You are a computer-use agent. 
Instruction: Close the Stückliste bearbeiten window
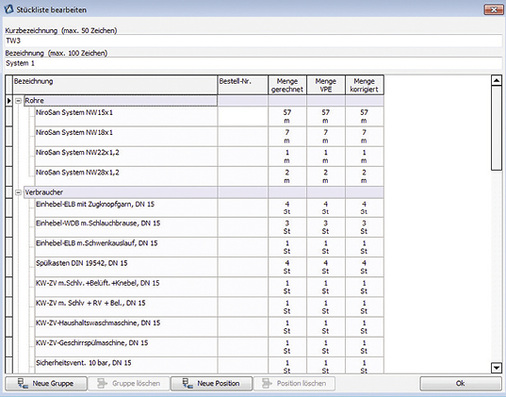point(494,10)
